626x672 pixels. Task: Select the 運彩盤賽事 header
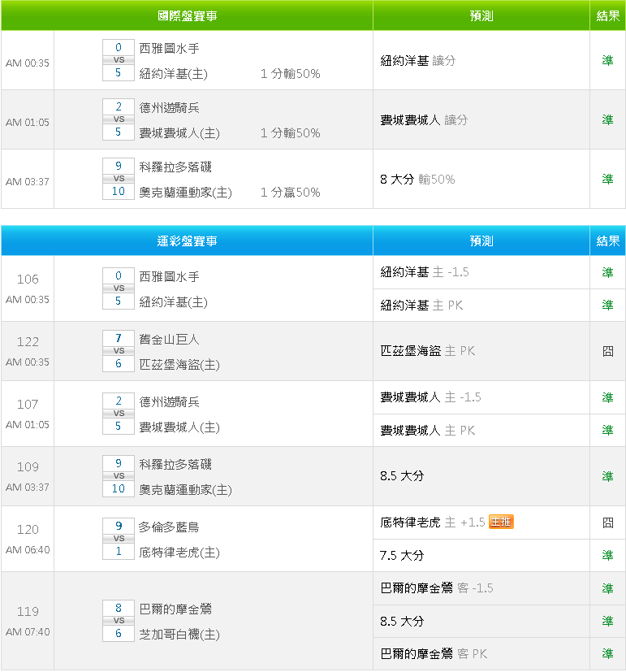(x=187, y=241)
